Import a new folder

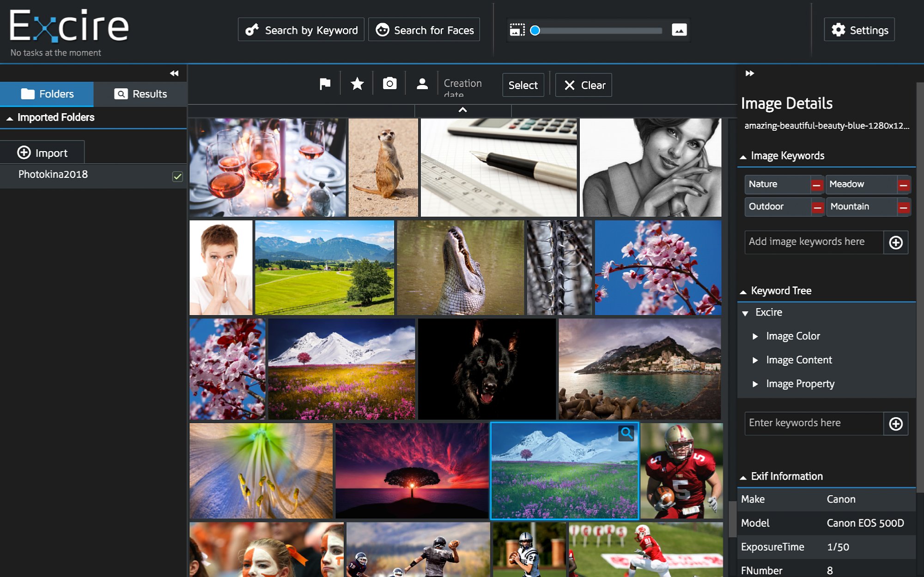point(43,152)
